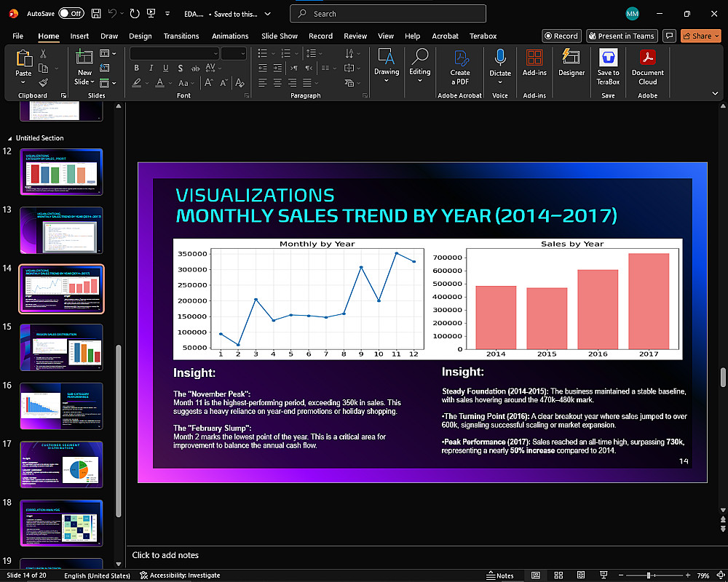Expand the Dictate dropdown arrow
Screen dimensions: 728x582
point(500,81)
